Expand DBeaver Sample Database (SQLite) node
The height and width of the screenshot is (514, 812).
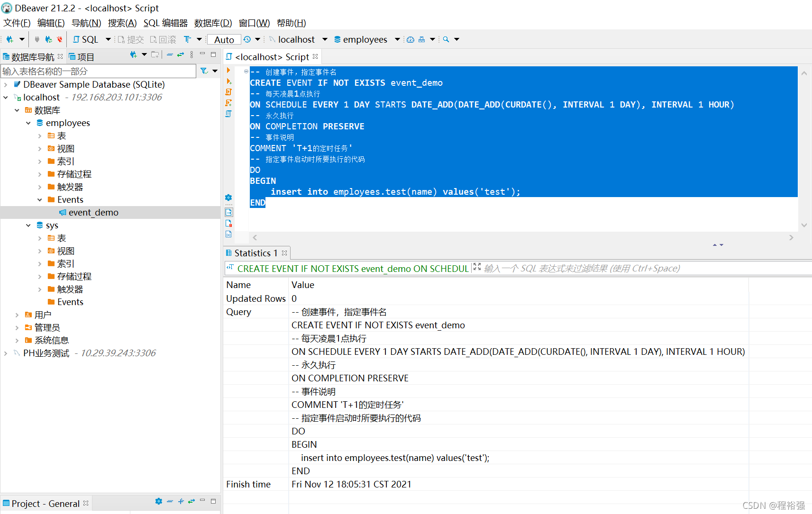[6, 84]
